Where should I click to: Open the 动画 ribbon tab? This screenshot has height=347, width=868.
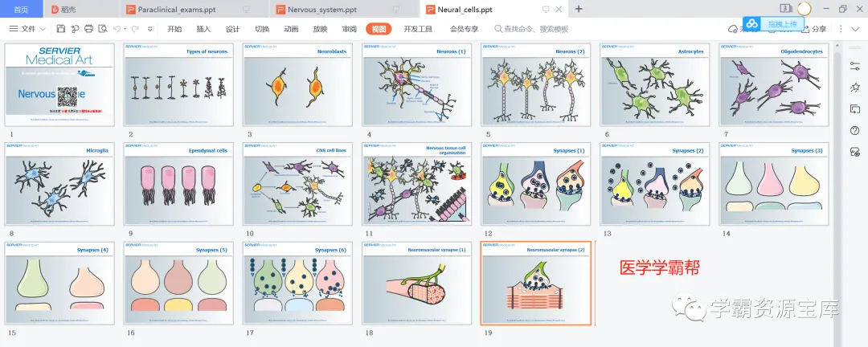pyautogui.click(x=291, y=30)
